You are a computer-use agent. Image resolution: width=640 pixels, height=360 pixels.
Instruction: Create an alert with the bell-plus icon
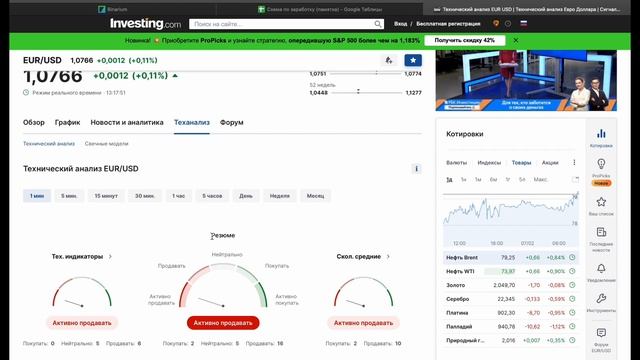point(389,60)
